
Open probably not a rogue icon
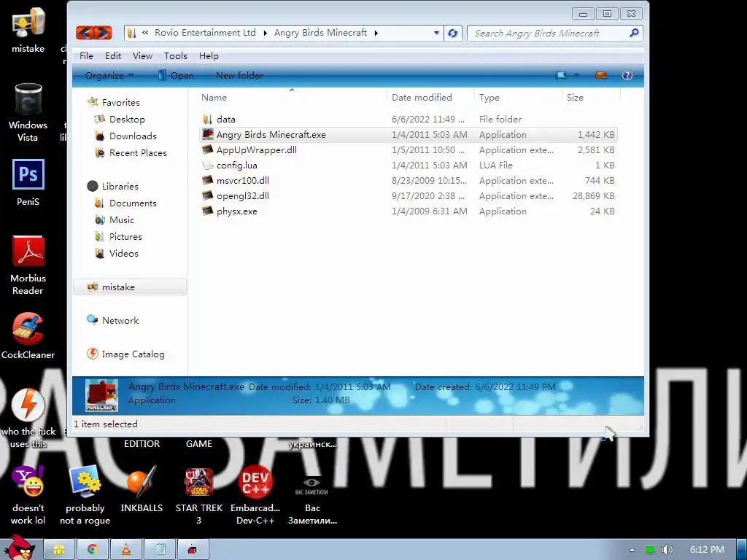(x=85, y=495)
